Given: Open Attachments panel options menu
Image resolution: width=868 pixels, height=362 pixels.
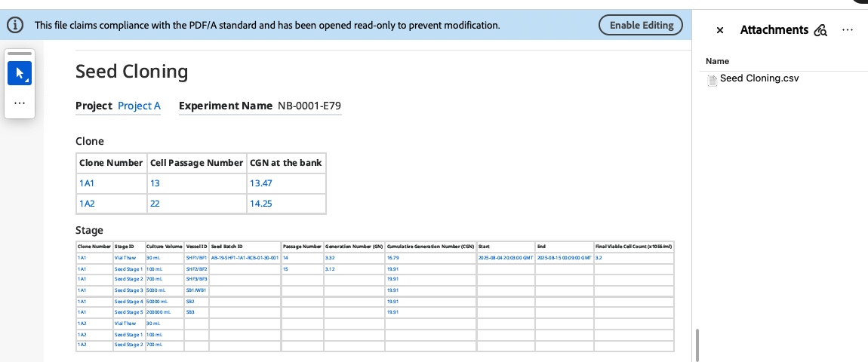Looking at the screenshot, I should [x=847, y=30].
